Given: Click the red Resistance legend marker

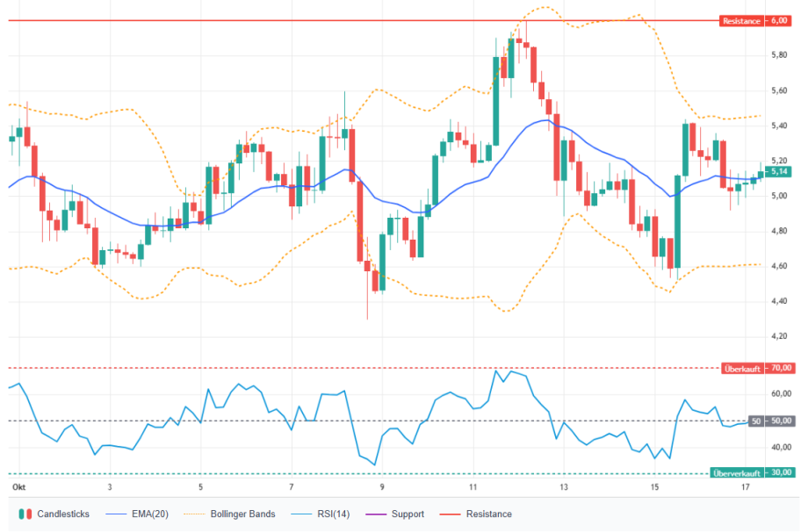Looking at the screenshot, I should click(450, 514).
